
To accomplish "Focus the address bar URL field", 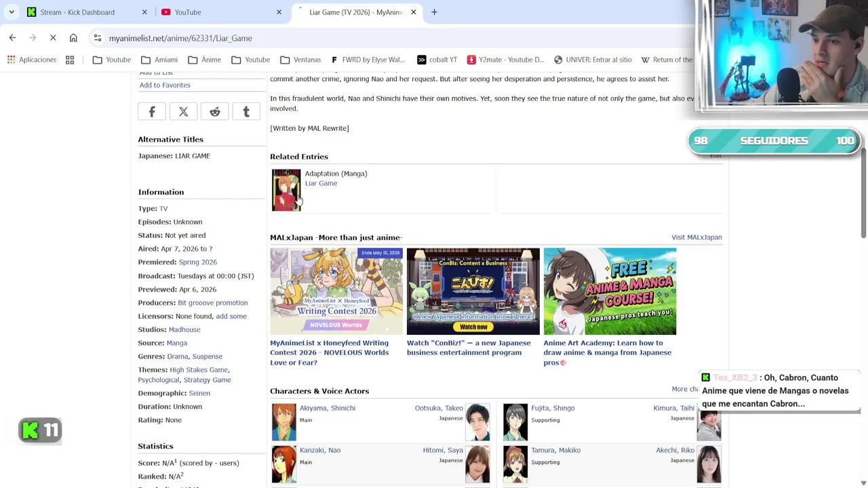I will [x=393, y=38].
